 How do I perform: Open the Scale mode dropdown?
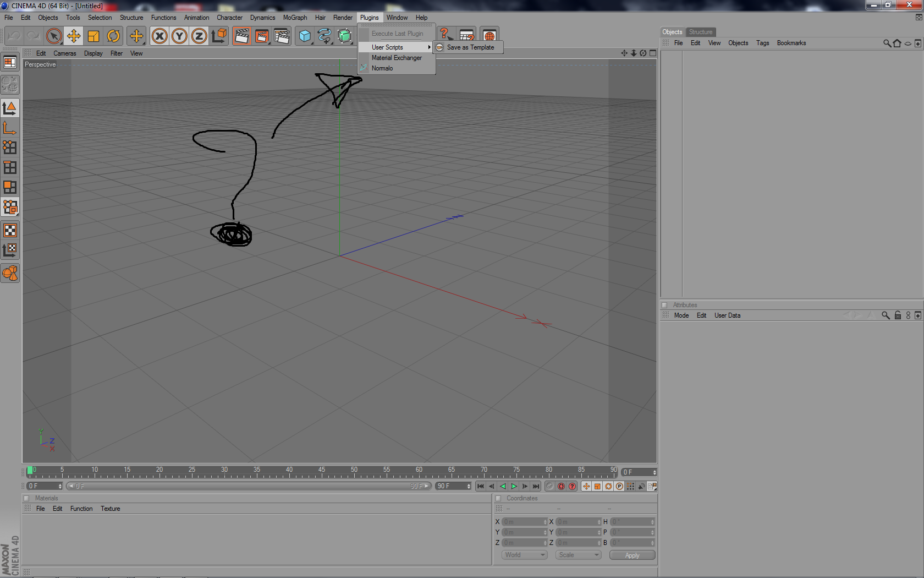tap(578, 555)
